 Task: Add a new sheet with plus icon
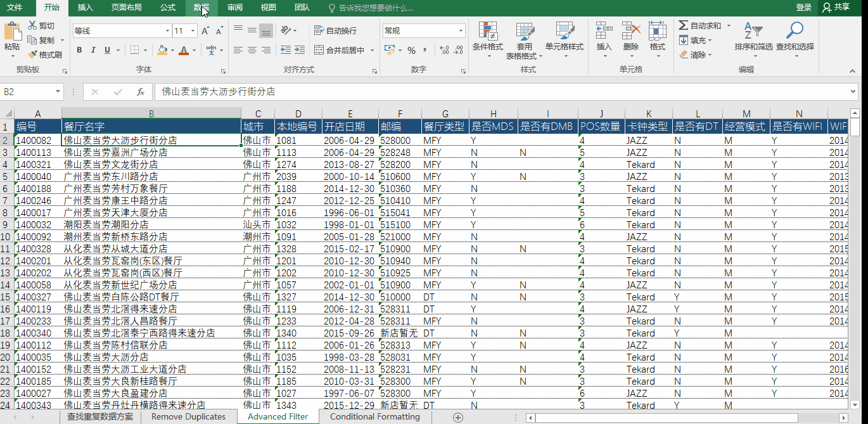tap(458, 417)
